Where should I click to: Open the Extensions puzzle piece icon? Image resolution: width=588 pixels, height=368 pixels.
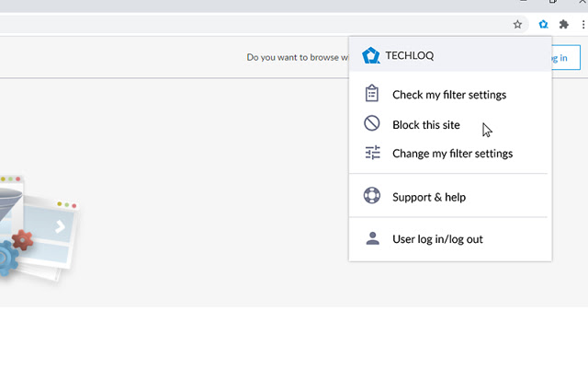click(564, 25)
